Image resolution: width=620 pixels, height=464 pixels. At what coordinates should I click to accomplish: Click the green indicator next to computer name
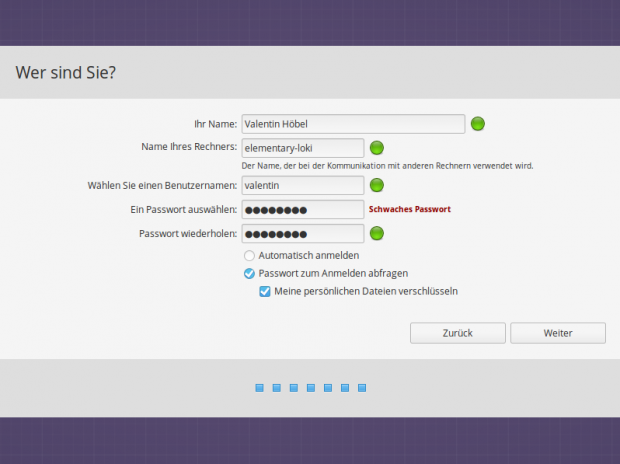click(x=376, y=148)
